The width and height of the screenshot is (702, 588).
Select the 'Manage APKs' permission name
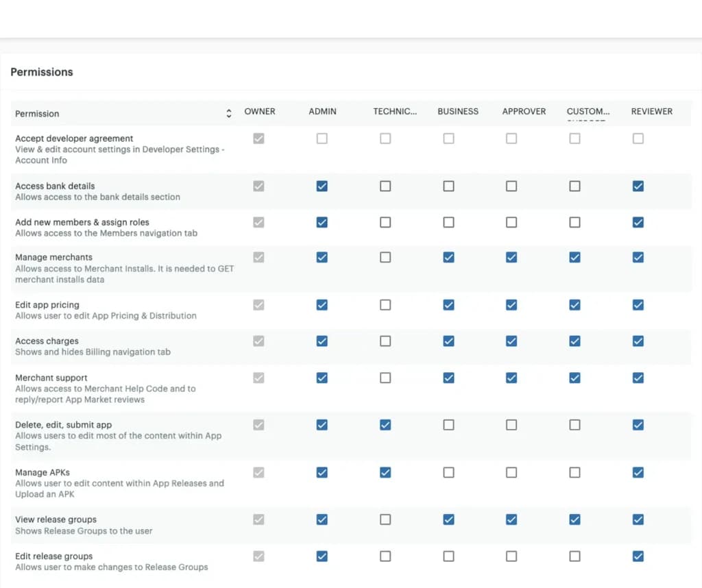pos(43,472)
